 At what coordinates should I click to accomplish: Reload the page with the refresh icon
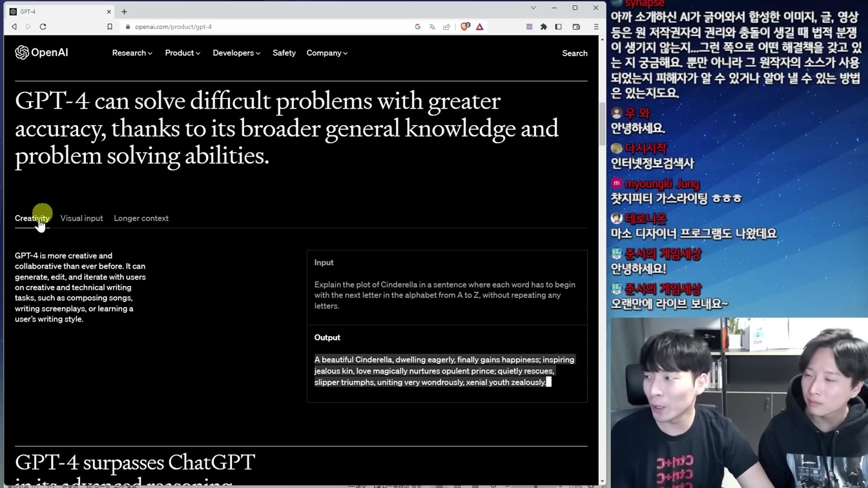(43, 27)
